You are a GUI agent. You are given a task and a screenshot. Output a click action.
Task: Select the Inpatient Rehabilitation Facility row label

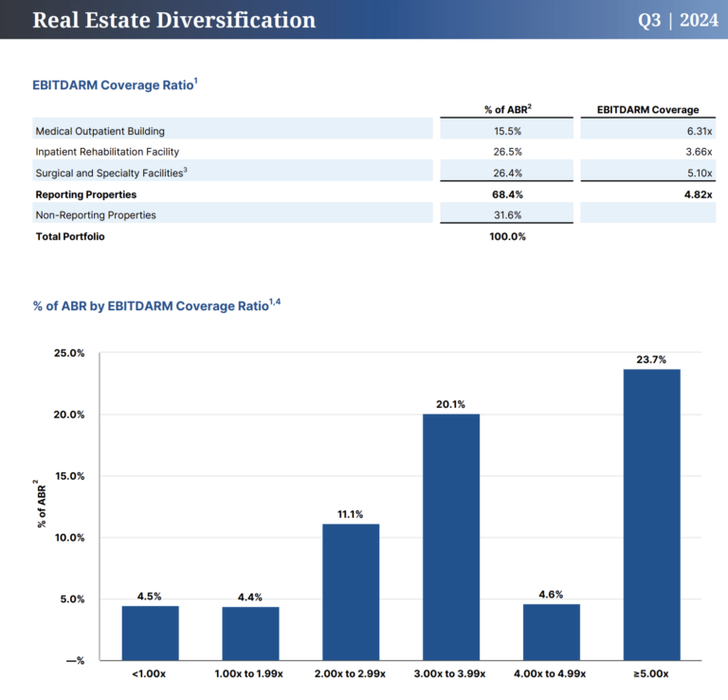tap(106, 152)
